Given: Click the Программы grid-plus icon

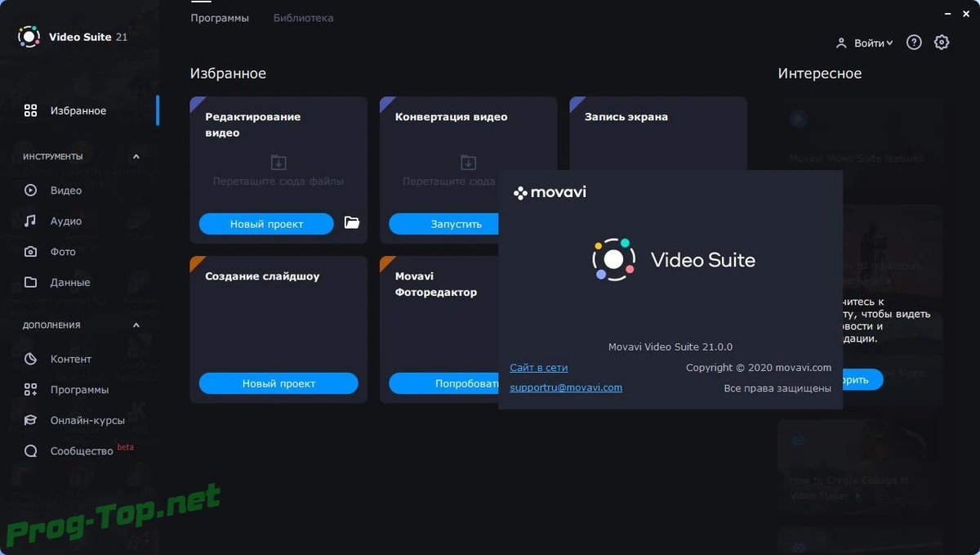Looking at the screenshot, I should tap(30, 390).
